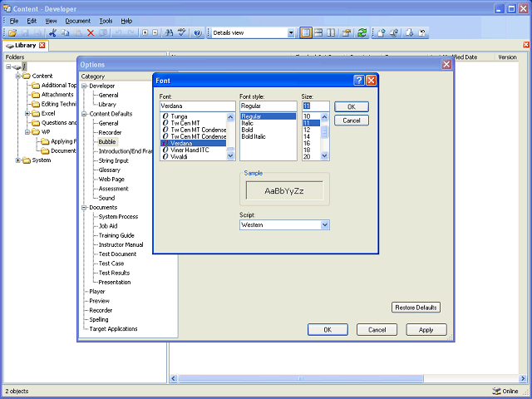Click the red X Delete toolbar icon
The height and width of the screenshot is (399, 532).
(x=91, y=33)
